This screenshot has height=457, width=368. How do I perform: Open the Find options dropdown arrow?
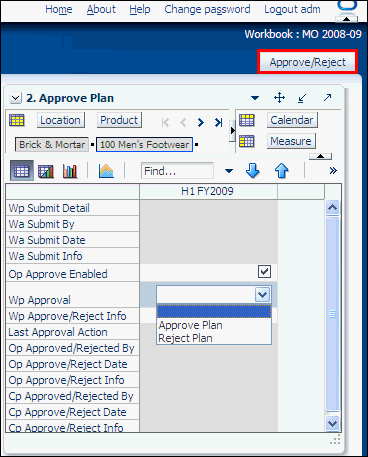click(229, 171)
